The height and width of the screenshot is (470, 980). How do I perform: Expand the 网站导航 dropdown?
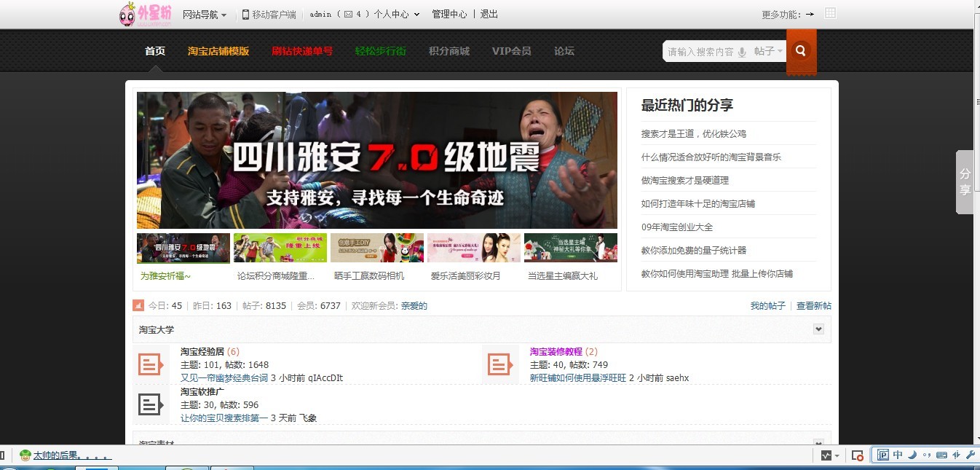coord(205,15)
